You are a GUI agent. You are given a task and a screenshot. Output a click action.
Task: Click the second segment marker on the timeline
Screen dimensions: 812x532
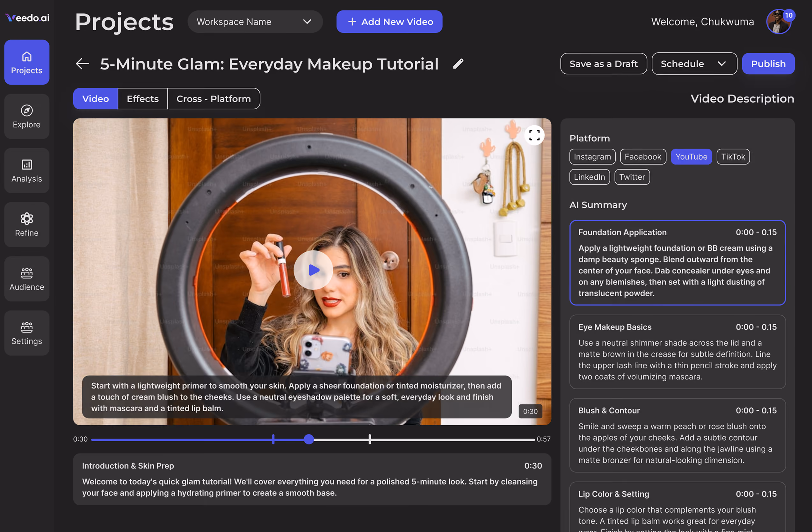pos(370,439)
